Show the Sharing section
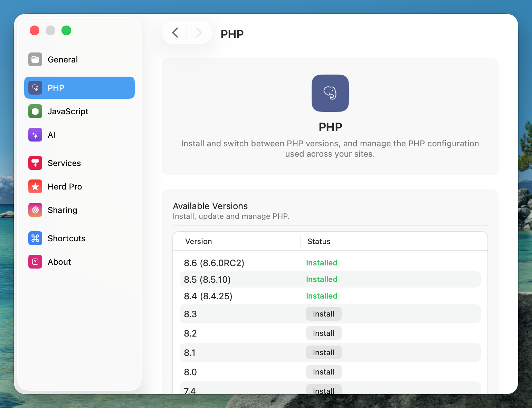 [x=79, y=210]
